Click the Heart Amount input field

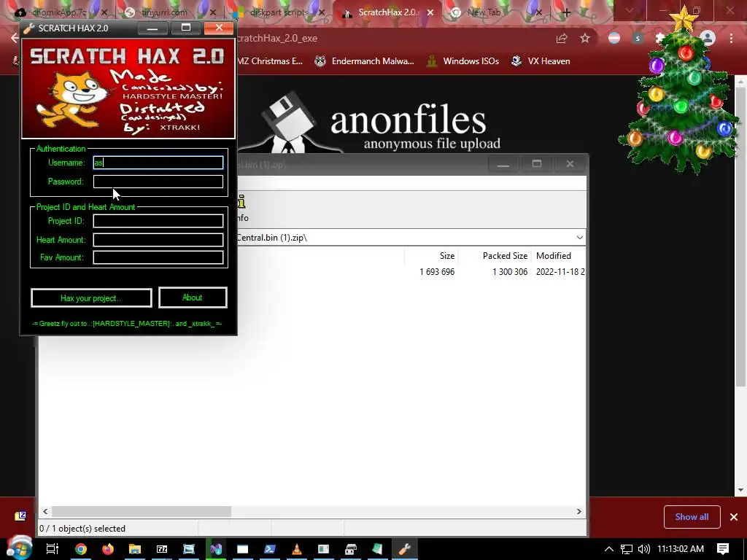point(158,239)
